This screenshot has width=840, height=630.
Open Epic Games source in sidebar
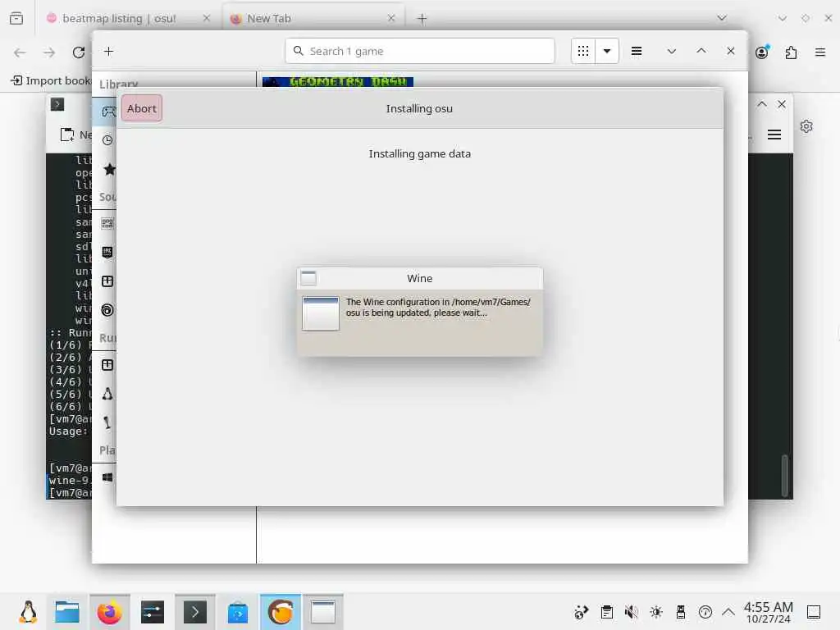[107, 253]
